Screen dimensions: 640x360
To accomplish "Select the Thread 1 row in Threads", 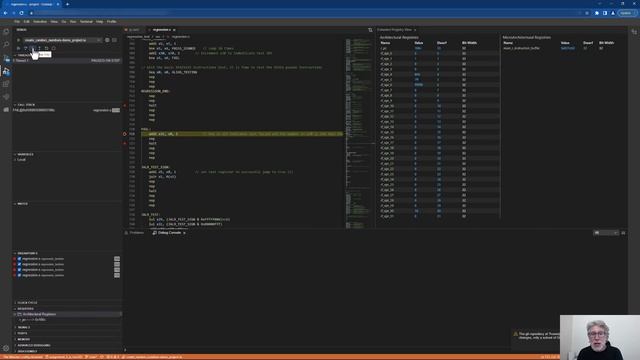I will 67,60.
